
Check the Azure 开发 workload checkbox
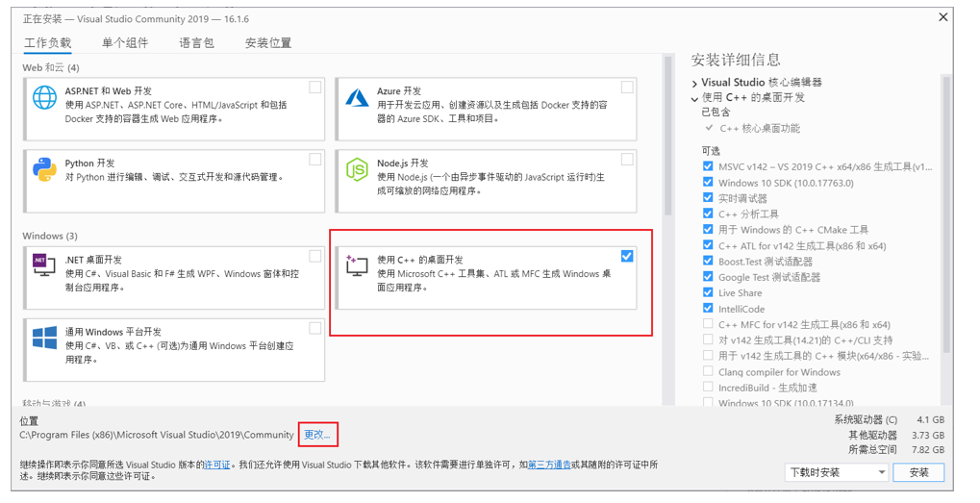(x=627, y=87)
